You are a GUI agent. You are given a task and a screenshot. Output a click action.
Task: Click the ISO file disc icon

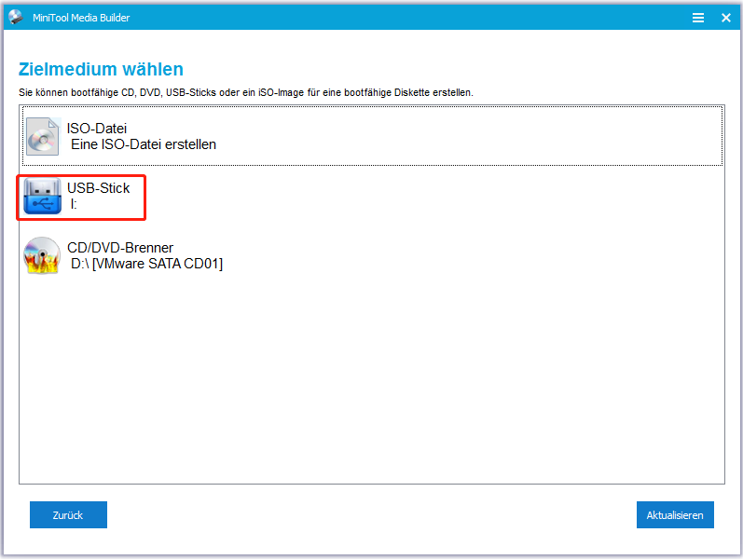43,136
